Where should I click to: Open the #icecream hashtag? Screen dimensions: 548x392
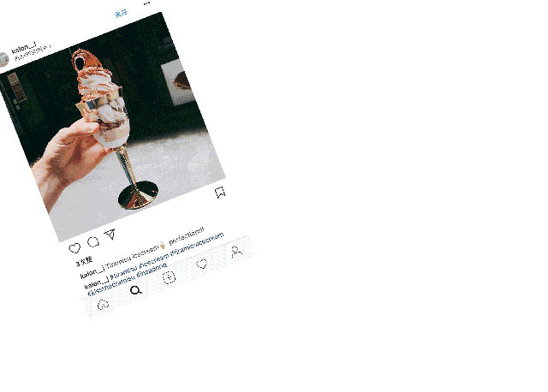tap(154, 261)
